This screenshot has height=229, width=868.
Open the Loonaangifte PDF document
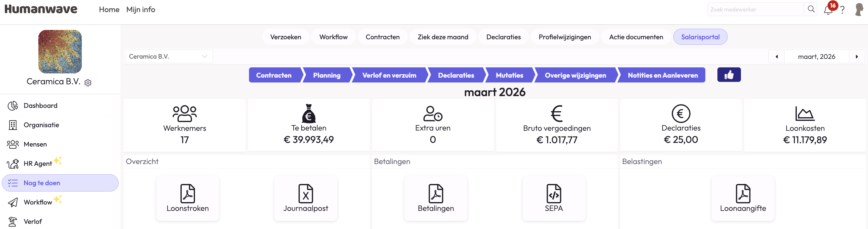tap(743, 198)
